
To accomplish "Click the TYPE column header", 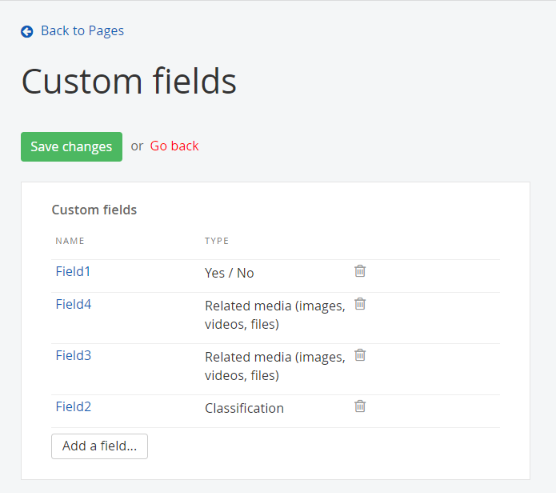I will pos(217,241).
